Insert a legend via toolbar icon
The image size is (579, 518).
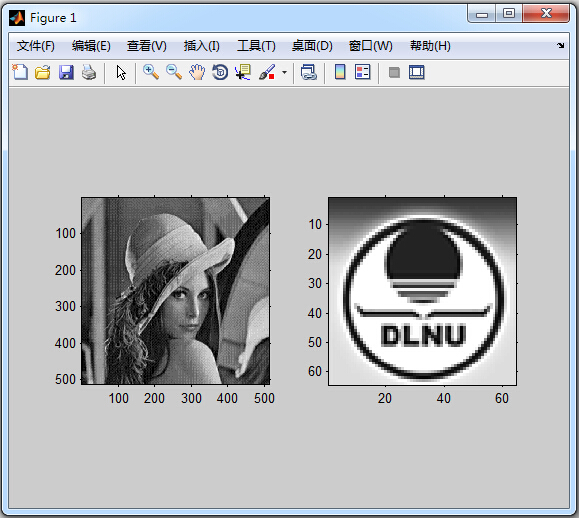click(x=363, y=72)
